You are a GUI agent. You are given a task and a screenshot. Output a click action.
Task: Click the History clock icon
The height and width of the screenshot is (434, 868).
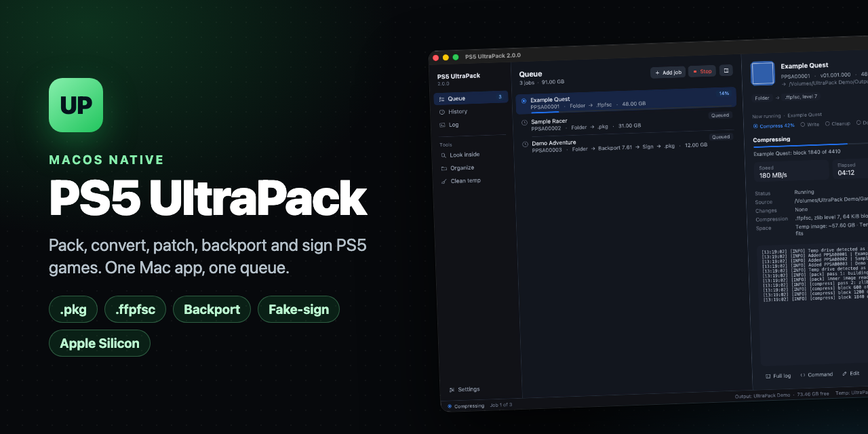(x=442, y=112)
